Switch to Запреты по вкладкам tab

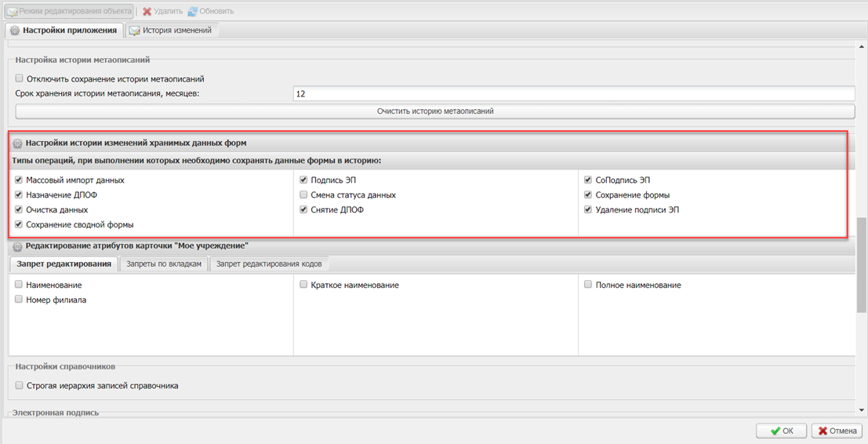pos(164,264)
